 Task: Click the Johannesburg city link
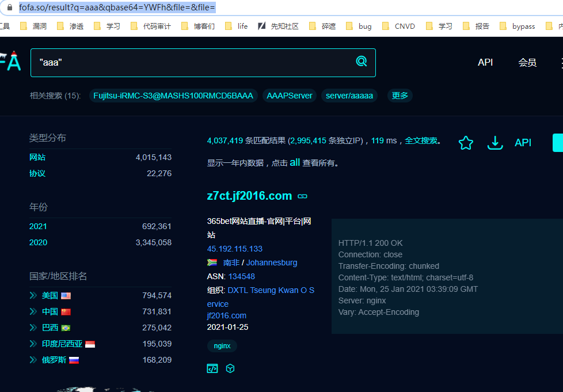point(272,262)
